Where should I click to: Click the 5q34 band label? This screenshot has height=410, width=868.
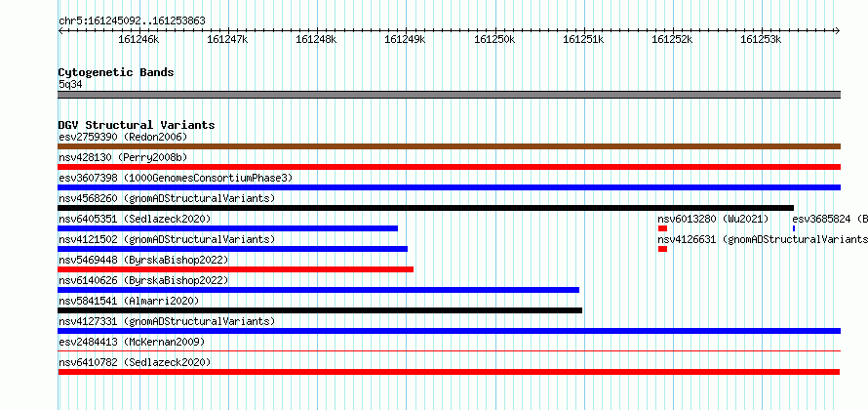(70, 84)
